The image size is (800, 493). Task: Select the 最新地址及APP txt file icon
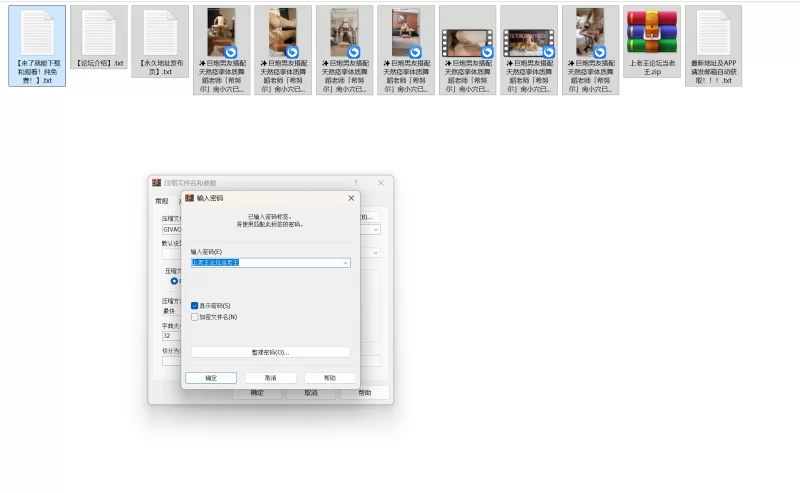click(713, 33)
